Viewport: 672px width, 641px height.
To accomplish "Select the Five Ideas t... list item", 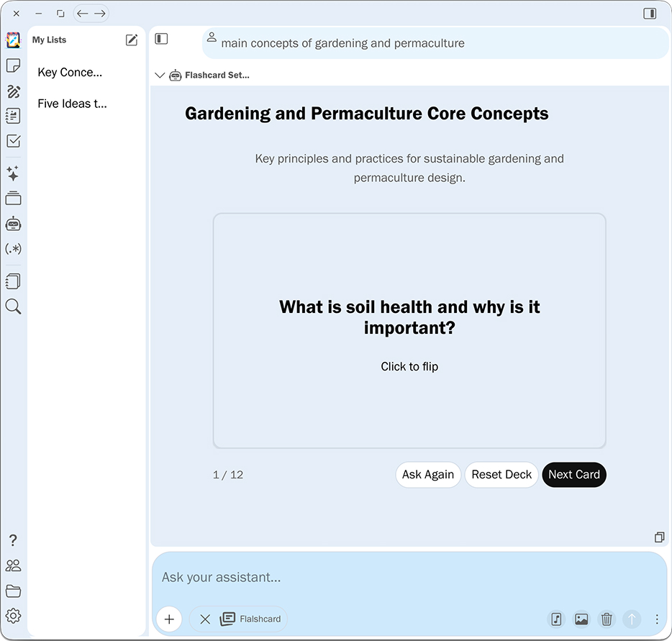I will [x=72, y=104].
